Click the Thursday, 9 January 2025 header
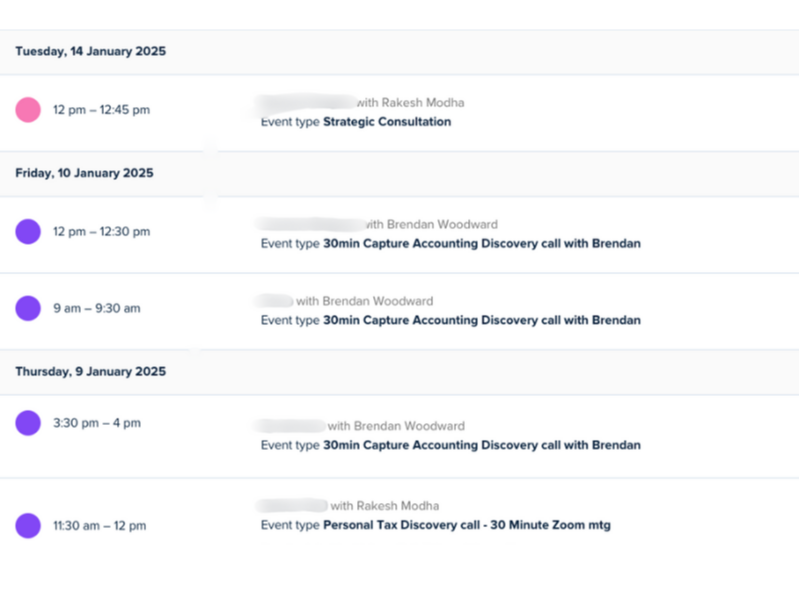799x605 pixels. tap(90, 371)
